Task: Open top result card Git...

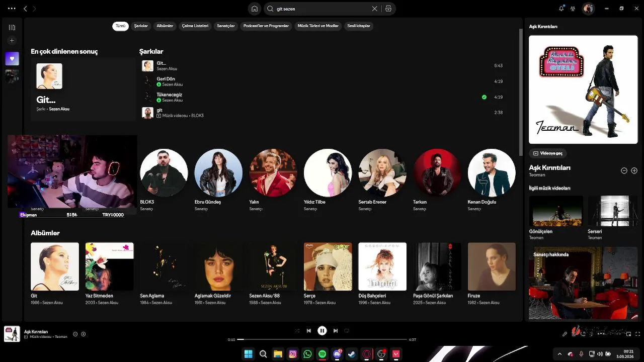Action: pyautogui.click(x=83, y=88)
